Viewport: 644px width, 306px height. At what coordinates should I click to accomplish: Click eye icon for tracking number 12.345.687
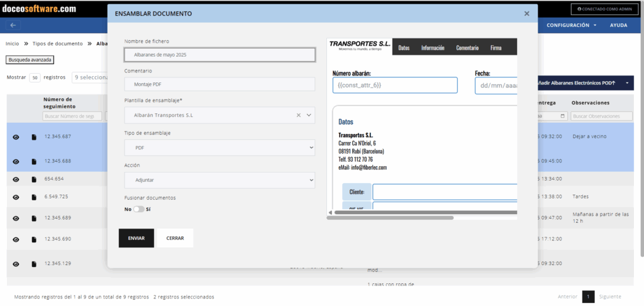(16, 137)
